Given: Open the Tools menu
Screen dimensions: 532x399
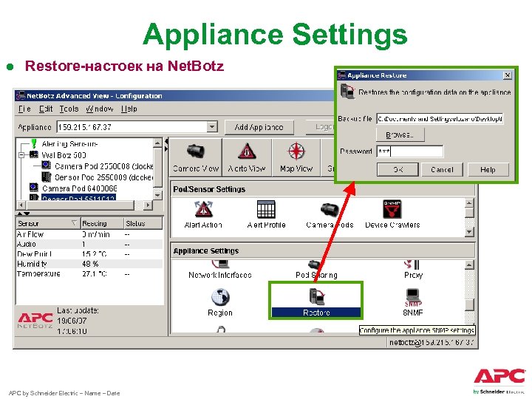Looking at the screenshot, I should [x=69, y=109].
